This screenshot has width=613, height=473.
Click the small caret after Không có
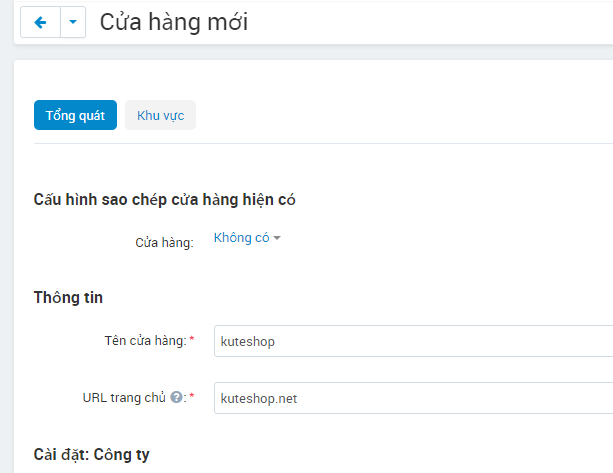pos(277,238)
